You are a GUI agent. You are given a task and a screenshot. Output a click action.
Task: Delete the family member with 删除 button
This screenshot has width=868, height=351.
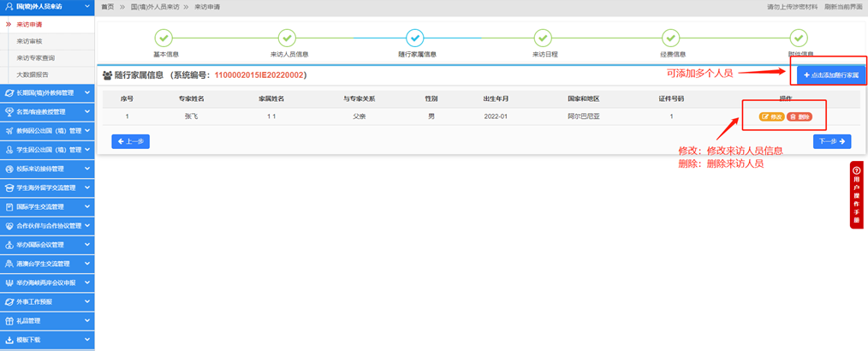(x=798, y=116)
